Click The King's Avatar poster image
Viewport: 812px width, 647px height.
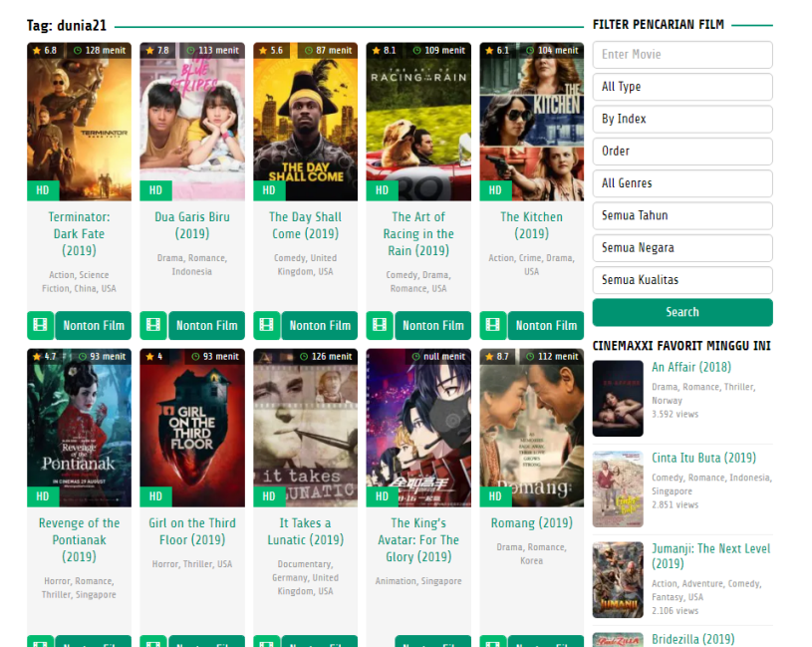[x=418, y=428]
